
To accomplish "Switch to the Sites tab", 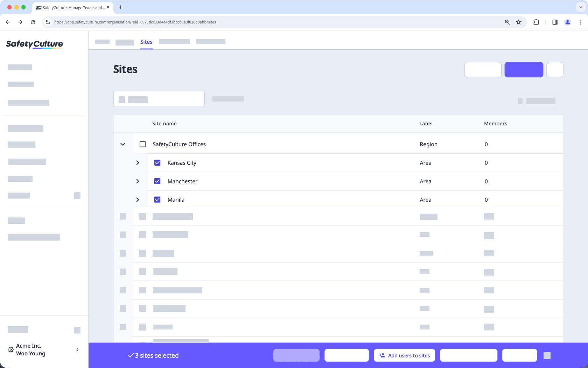I will pos(146,42).
